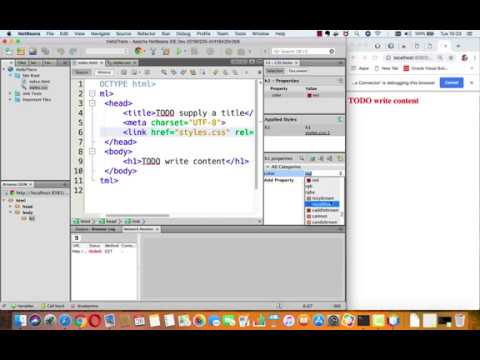Click the Undo arrow in main toolbar
Image resolution: width=480 pixels, height=360 pixels.
point(61,51)
